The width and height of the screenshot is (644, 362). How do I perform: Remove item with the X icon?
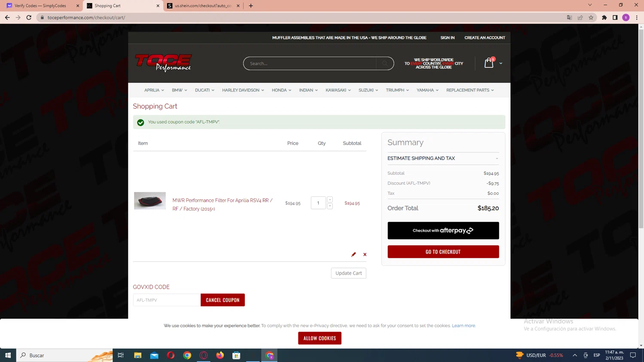click(x=365, y=254)
